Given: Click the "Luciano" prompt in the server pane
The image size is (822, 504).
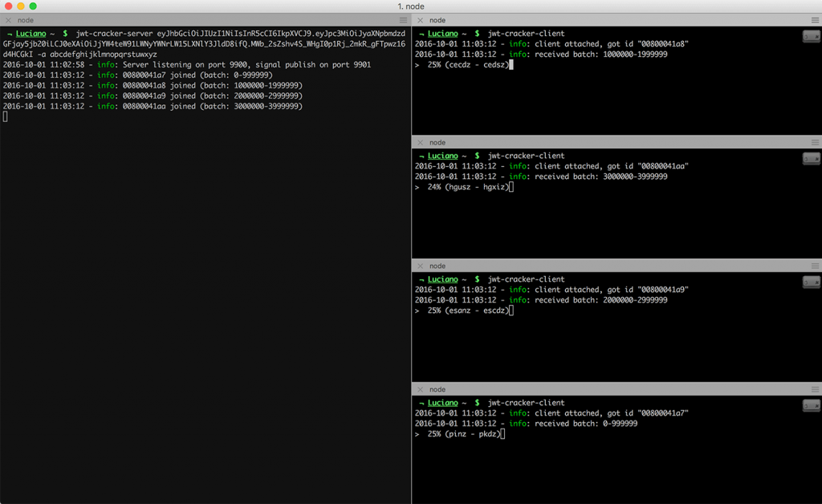Looking at the screenshot, I should coord(31,34).
